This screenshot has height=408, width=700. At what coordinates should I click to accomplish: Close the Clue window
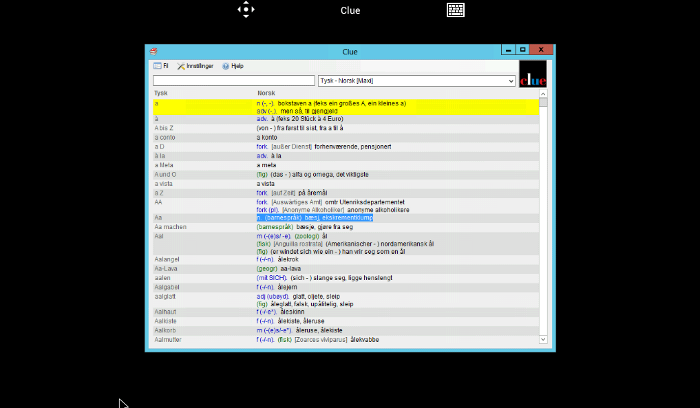[x=541, y=50]
